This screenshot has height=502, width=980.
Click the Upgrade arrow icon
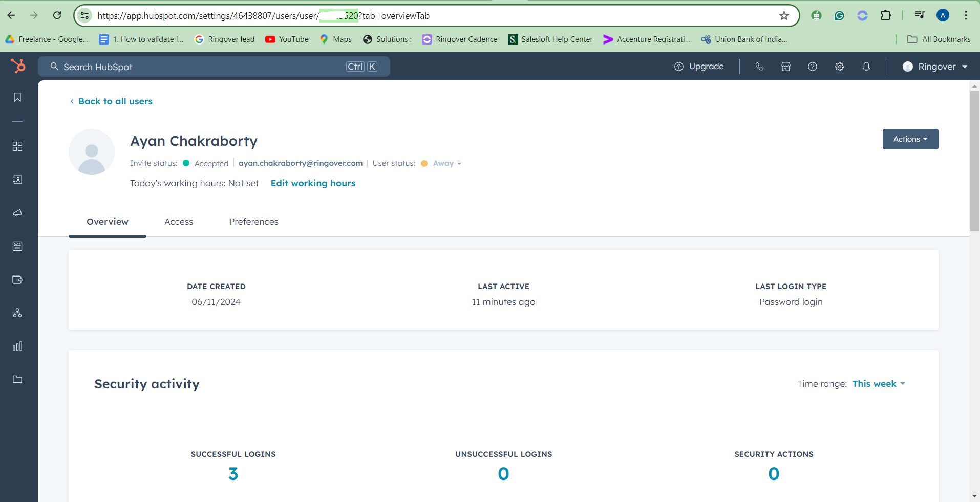(x=679, y=67)
